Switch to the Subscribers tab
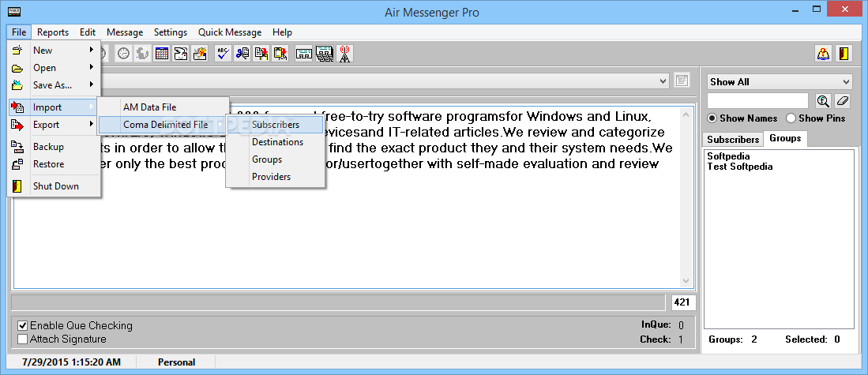Viewport: 868px width, 375px height. [x=733, y=140]
